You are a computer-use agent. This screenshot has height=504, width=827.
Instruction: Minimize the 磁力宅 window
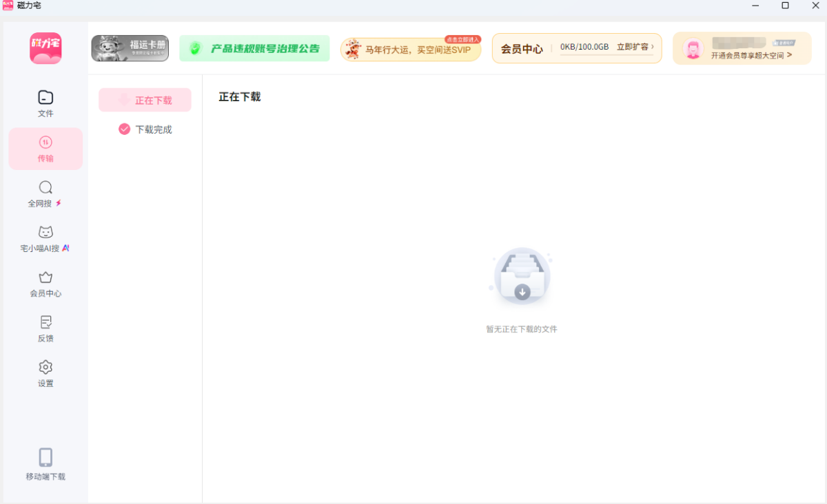(x=756, y=6)
